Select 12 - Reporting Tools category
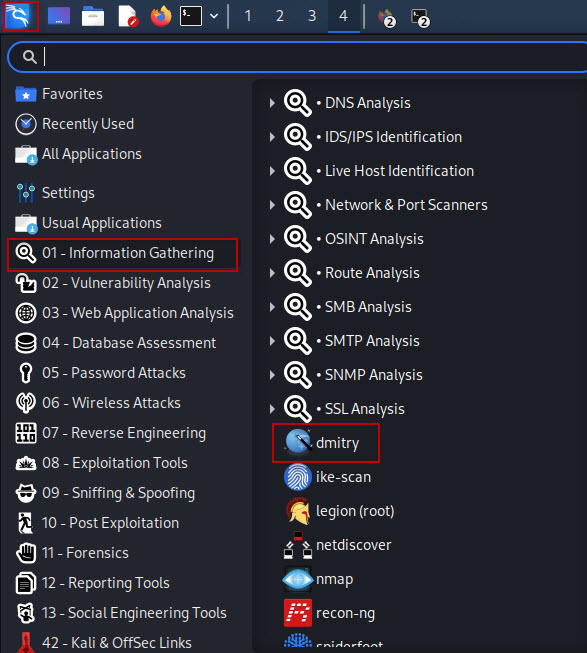Viewport: 587px width, 653px height. pos(92,583)
